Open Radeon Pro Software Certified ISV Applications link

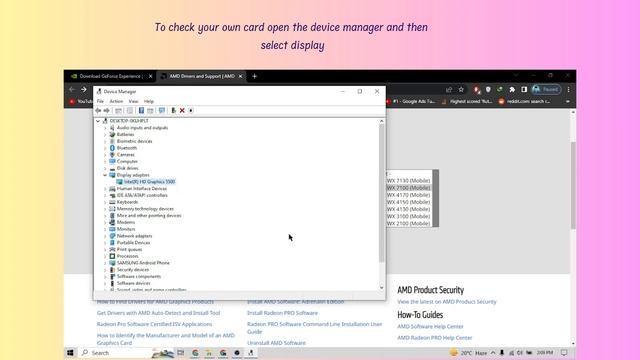[x=154, y=324]
